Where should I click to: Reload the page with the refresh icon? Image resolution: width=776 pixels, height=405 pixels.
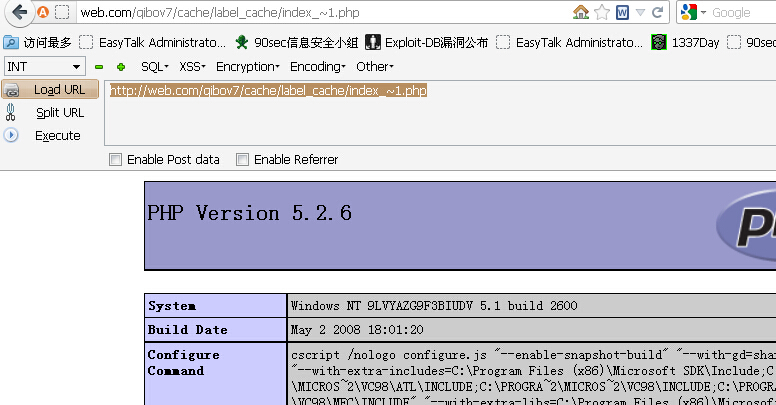[x=657, y=12]
